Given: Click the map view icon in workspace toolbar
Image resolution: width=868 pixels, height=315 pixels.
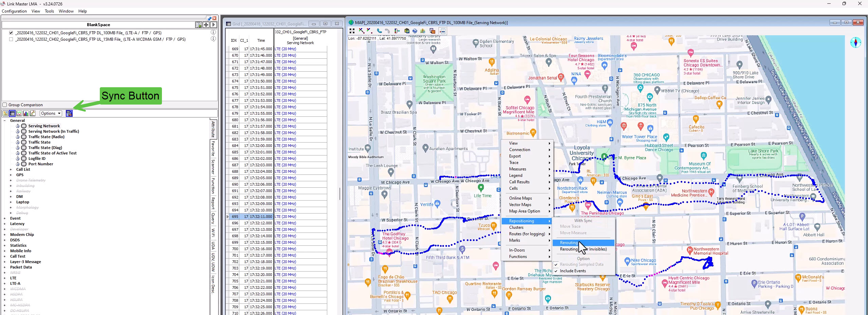Looking at the screenshot, I should (5, 113).
